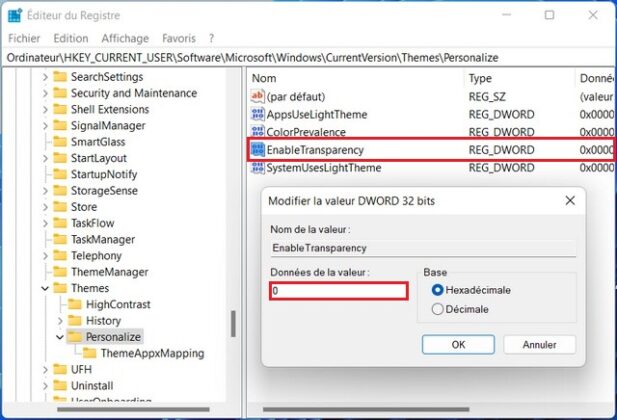Collapse the Personalize key chevron
Image resolution: width=617 pixels, height=420 pixels.
pos(60,337)
